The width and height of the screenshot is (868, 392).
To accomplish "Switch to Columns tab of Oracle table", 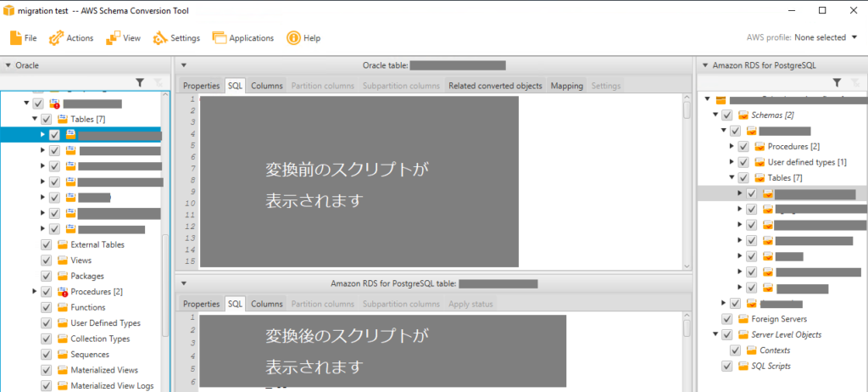I will 267,86.
